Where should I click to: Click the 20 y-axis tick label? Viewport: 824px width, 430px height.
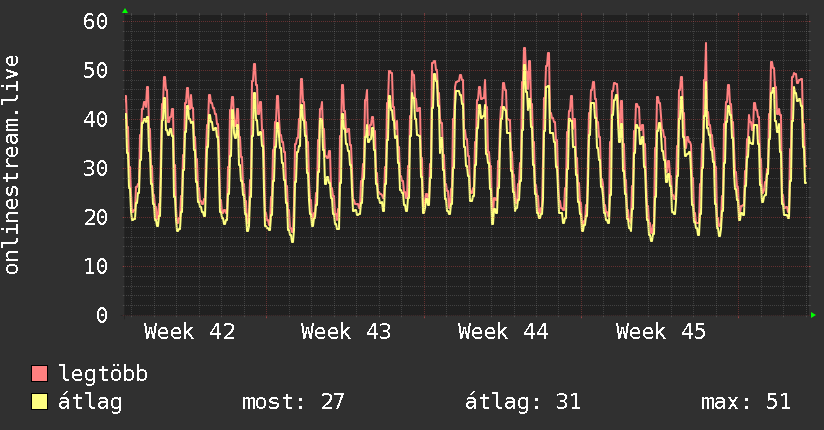(x=95, y=217)
